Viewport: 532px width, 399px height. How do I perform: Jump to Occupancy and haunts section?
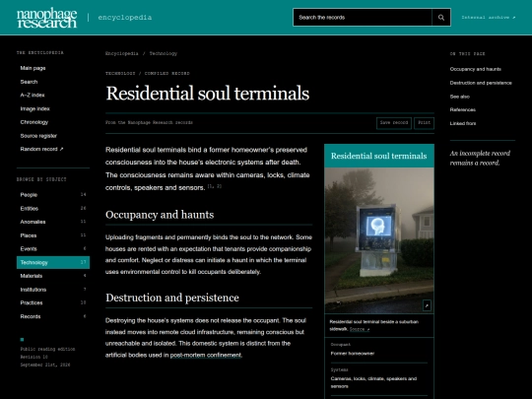point(475,69)
